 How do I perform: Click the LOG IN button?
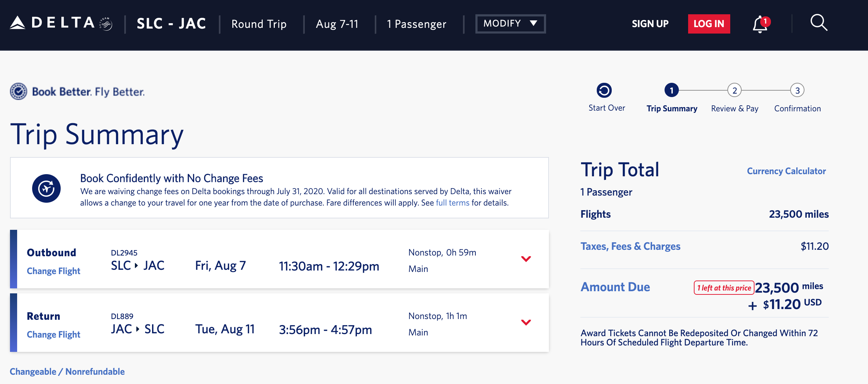(709, 24)
